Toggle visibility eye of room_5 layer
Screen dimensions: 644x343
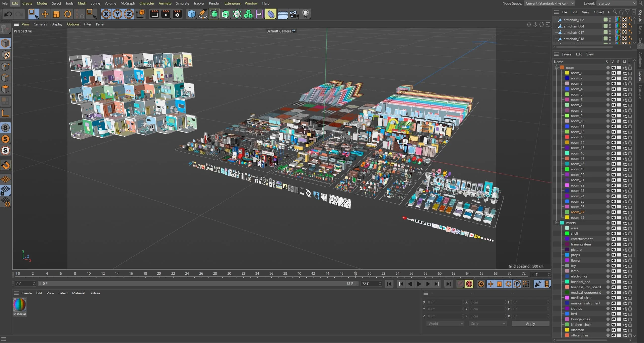click(x=614, y=94)
